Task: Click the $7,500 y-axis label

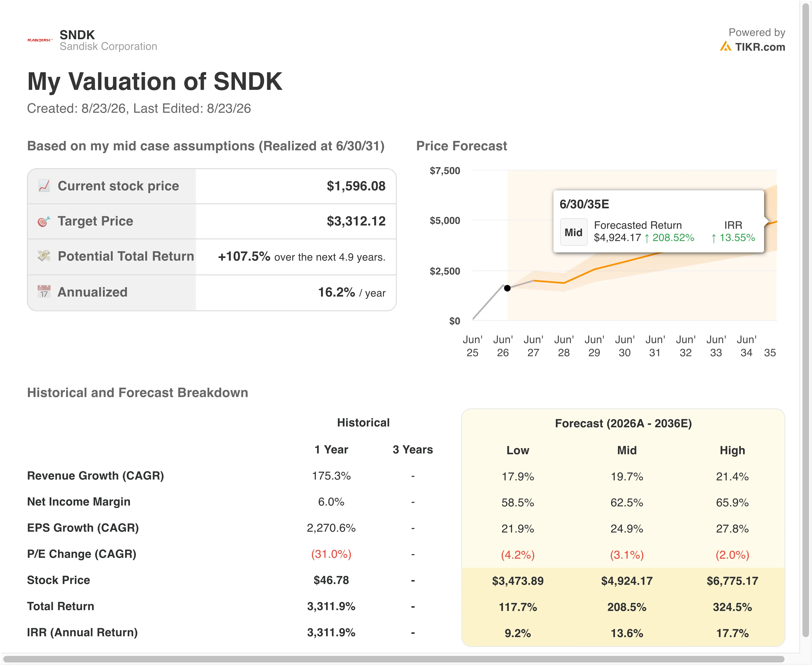Action: pyautogui.click(x=445, y=171)
